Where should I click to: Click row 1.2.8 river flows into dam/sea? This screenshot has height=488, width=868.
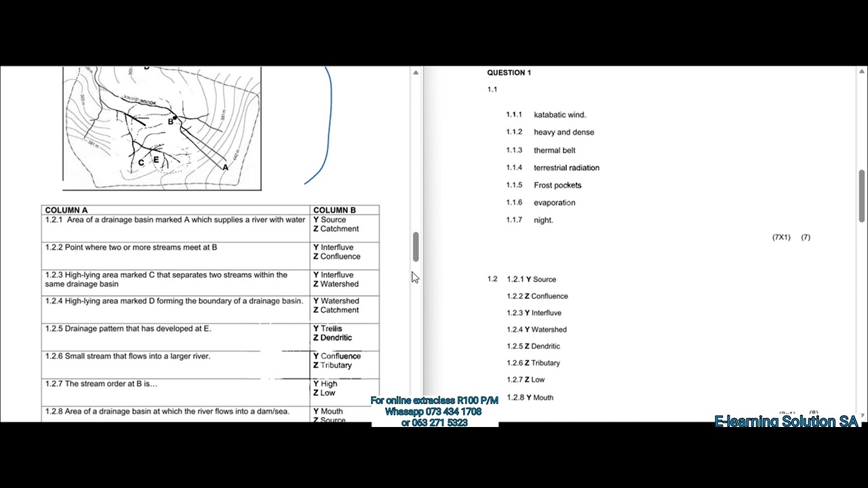[167, 411]
